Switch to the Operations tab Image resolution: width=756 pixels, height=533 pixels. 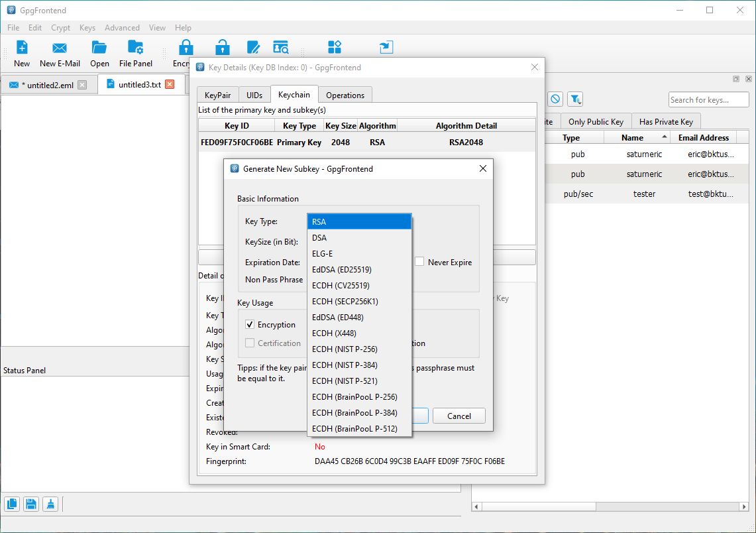click(x=345, y=95)
